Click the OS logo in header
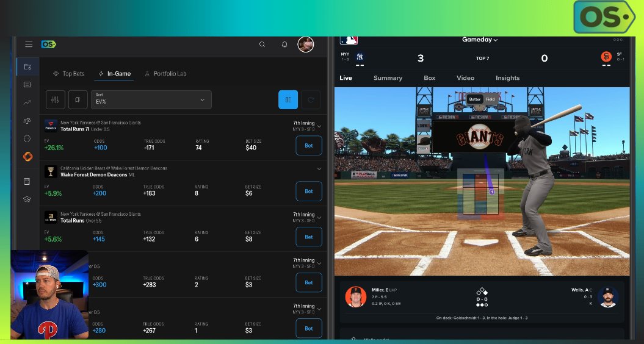This screenshot has width=644, height=344. coord(48,45)
